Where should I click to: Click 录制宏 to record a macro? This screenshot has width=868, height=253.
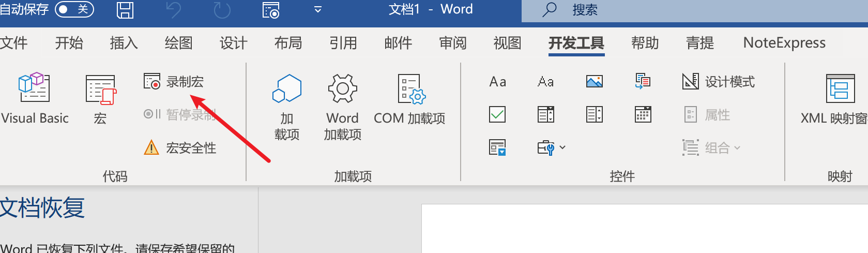[x=174, y=82]
